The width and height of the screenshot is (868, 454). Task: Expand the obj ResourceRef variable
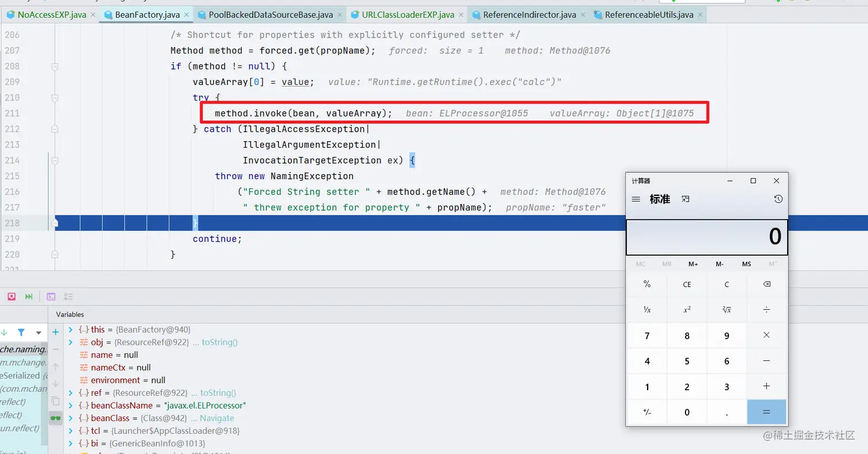71,342
